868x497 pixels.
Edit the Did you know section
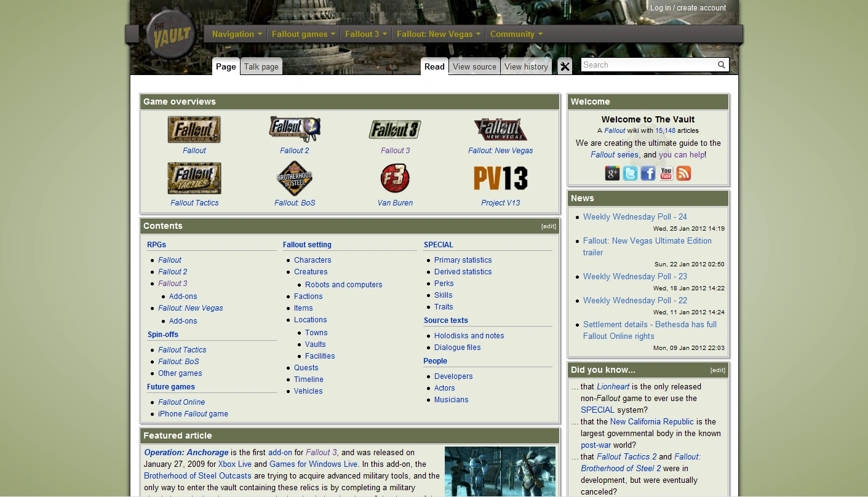click(x=717, y=370)
